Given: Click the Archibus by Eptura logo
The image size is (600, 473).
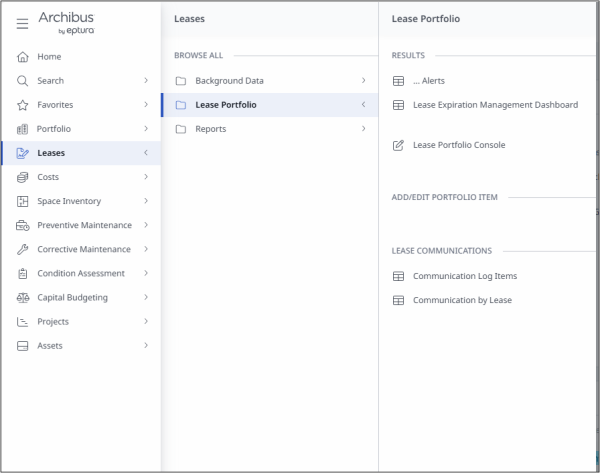Looking at the screenshot, I should [67, 23].
